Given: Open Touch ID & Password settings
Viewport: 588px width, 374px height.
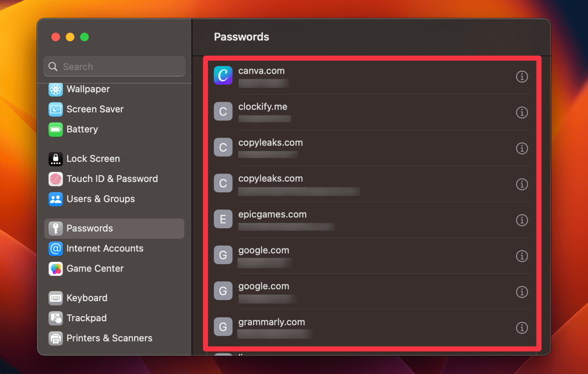Looking at the screenshot, I should tap(112, 179).
